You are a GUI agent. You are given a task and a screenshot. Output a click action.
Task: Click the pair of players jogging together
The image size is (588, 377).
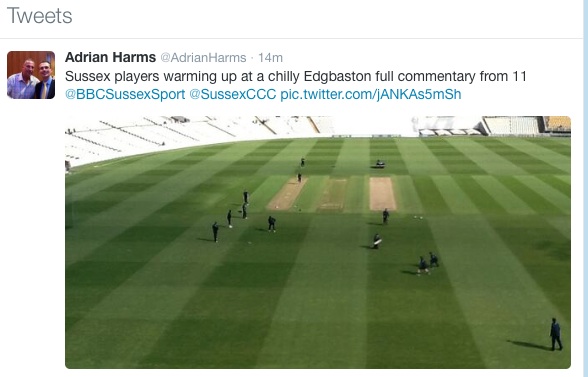point(428,263)
